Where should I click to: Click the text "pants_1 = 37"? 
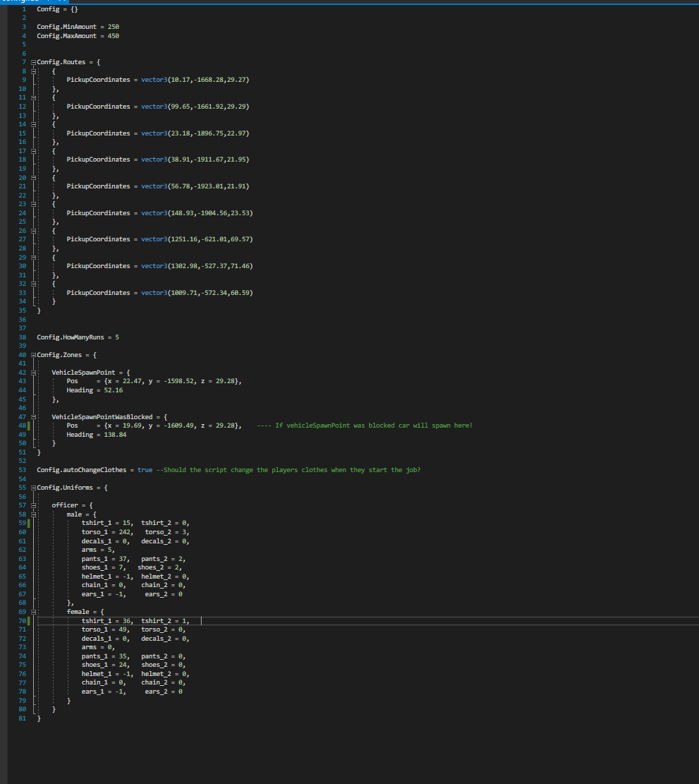(x=104, y=559)
